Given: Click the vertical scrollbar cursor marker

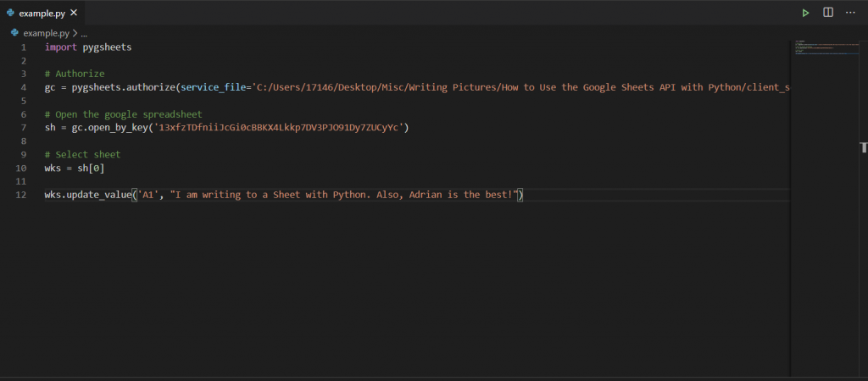Looking at the screenshot, I should coord(864,147).
